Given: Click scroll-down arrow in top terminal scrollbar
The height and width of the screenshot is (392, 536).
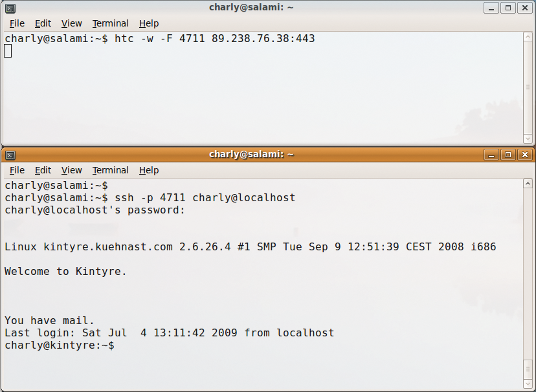Looking at the screenshot, I should tap(528, 138).
